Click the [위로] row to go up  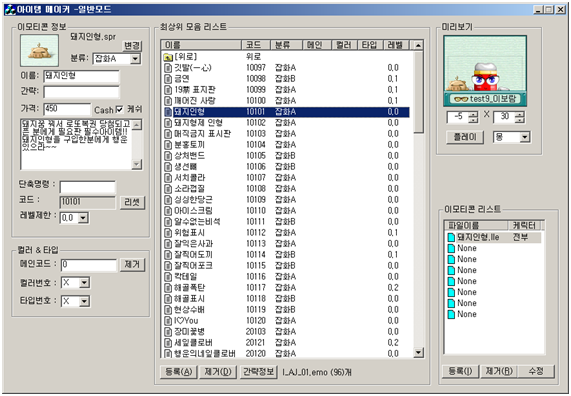click(x=287, y=57)
